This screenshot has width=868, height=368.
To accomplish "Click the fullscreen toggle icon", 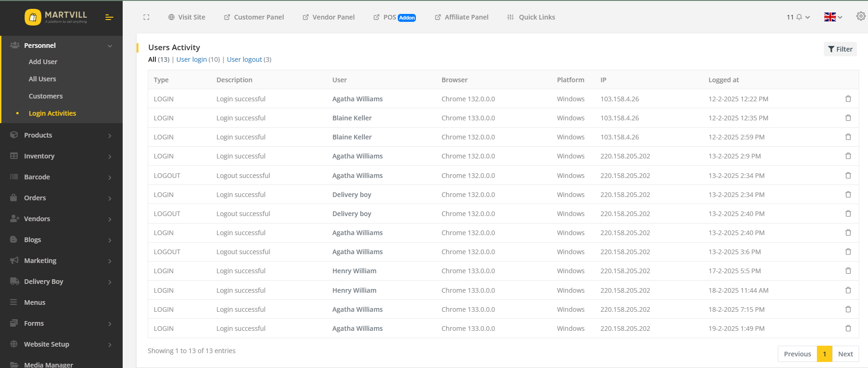I will 146,17.
